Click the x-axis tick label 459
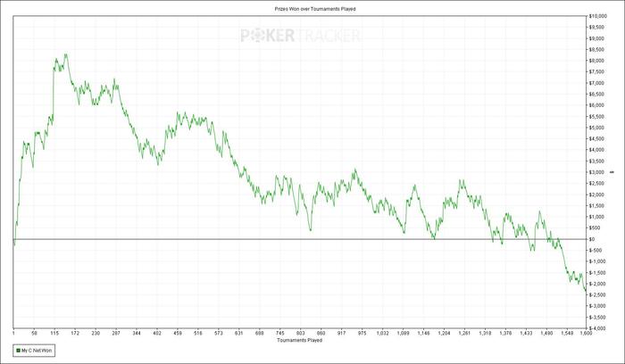The height and width of the screenshot is (364, 625). 178,333
